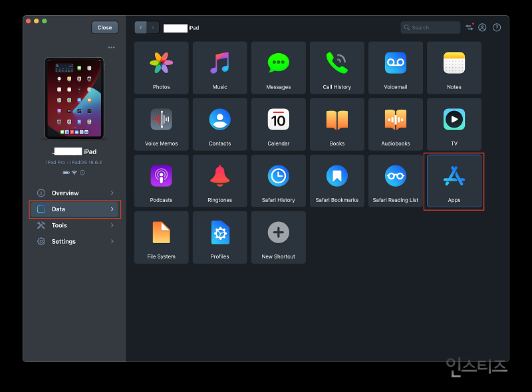Open the Notes tile
Image resolution: width=532 pixels, height=392 pixels.
454,68
